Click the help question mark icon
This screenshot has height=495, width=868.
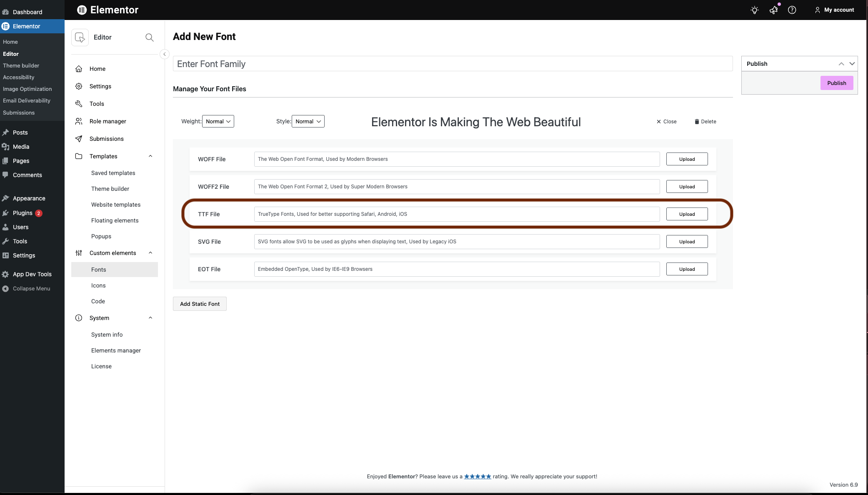[792, 10]
